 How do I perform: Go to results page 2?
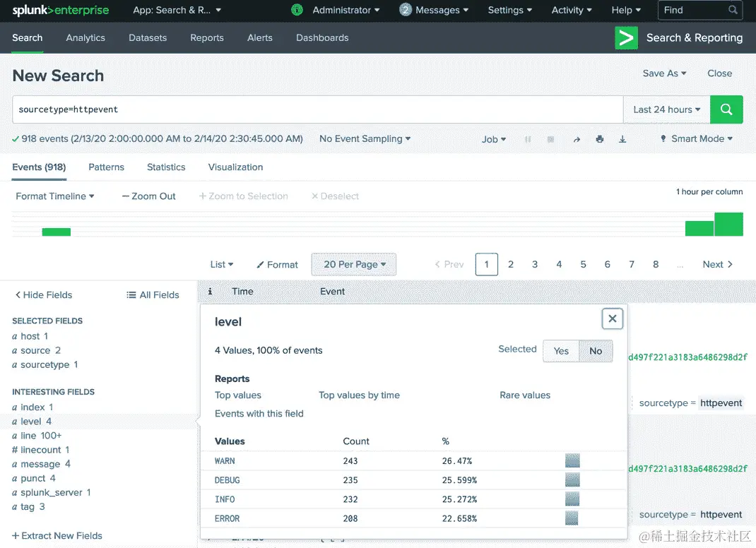[511, 265]
